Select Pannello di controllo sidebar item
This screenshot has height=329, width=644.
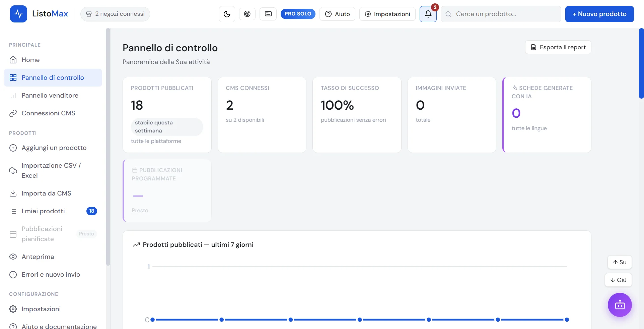coord(53,77)
